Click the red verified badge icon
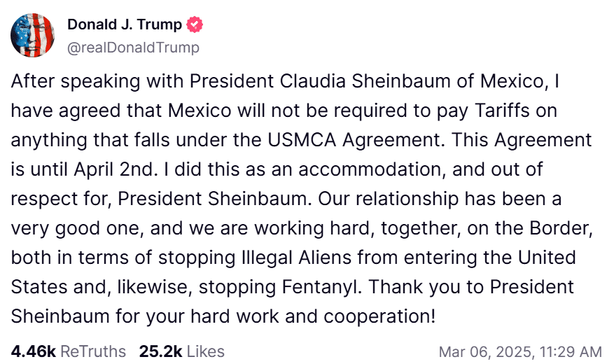Viewport: 614px width, 364px height. (195, 24)
